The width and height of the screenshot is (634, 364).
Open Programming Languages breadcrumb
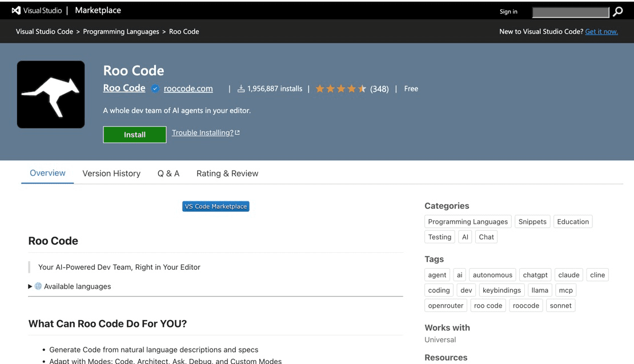point(121,31)
